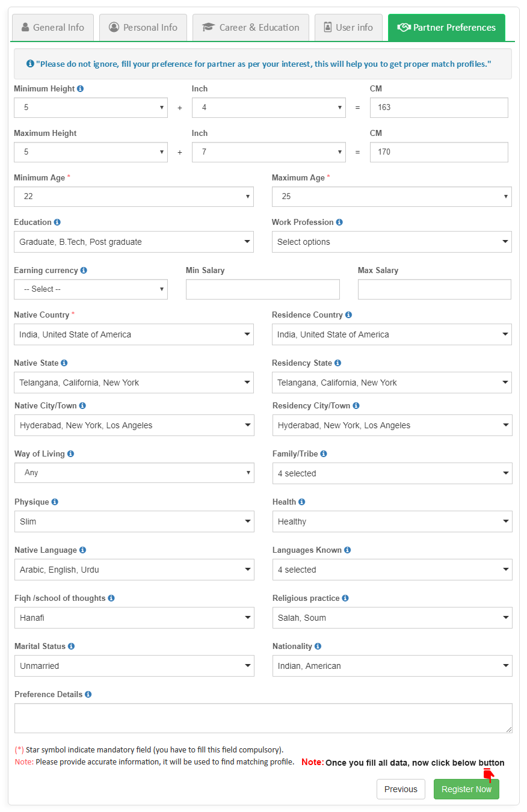Click the info icon next to Work Profession

coord(339,222)
